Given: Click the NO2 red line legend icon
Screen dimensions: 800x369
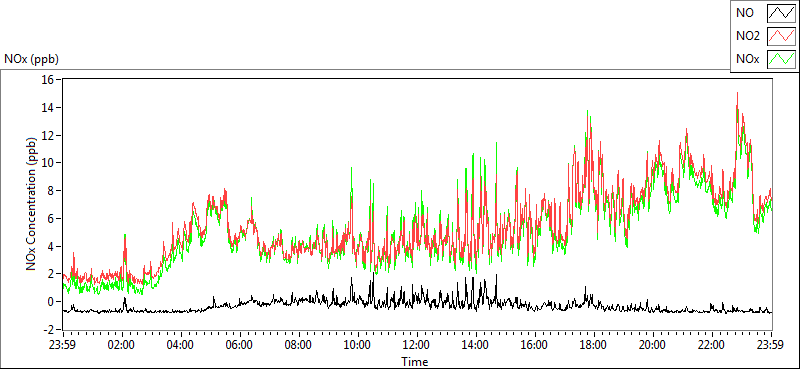Looking at the screenshot, I should click(781, 37).
